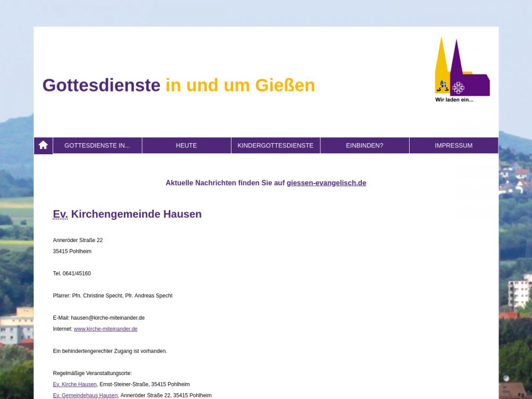The width and height of the screenshot is (532, 399).
Task: Open the 'Ev. Gemeindehaus Hausen' venue link
Action: 85,395
